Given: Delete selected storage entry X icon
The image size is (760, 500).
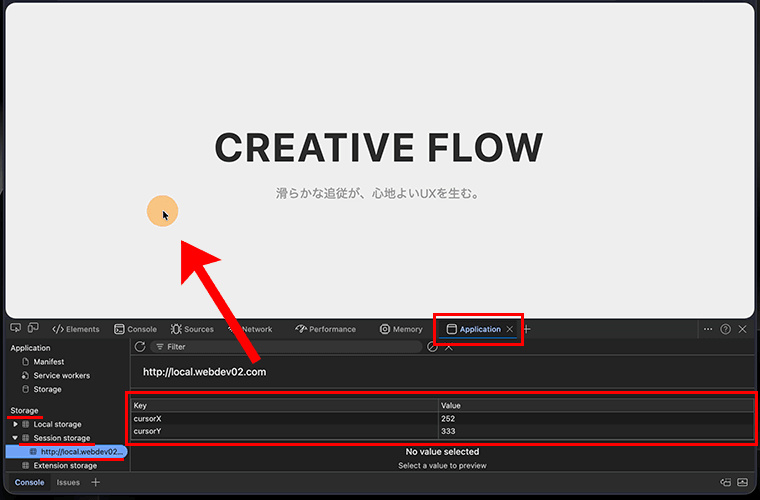Looking at the screenshot, I should [449, 347].
